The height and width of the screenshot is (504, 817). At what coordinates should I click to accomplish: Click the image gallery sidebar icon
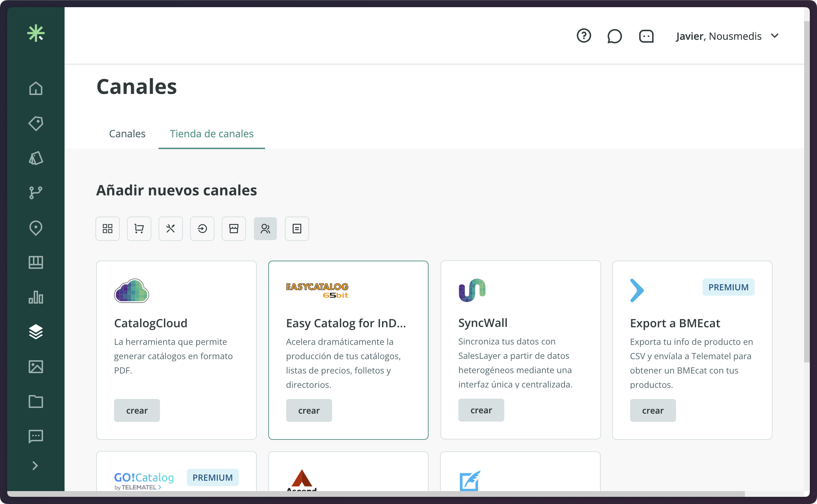coord(36,367)
